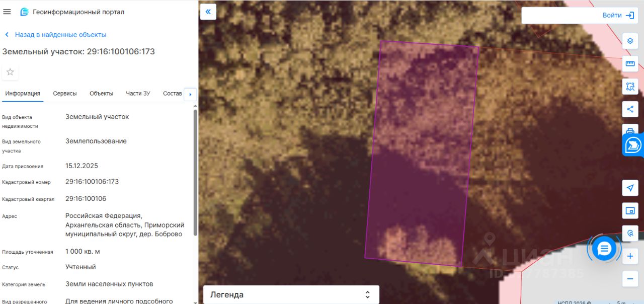Collapse the side panel with double chevron

[208, 12]
